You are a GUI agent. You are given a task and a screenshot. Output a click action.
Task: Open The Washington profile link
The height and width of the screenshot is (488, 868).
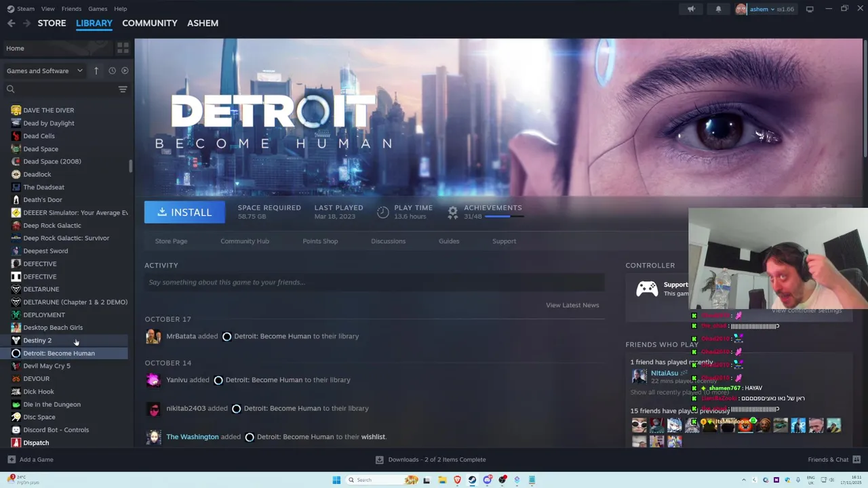coord(193,437)
